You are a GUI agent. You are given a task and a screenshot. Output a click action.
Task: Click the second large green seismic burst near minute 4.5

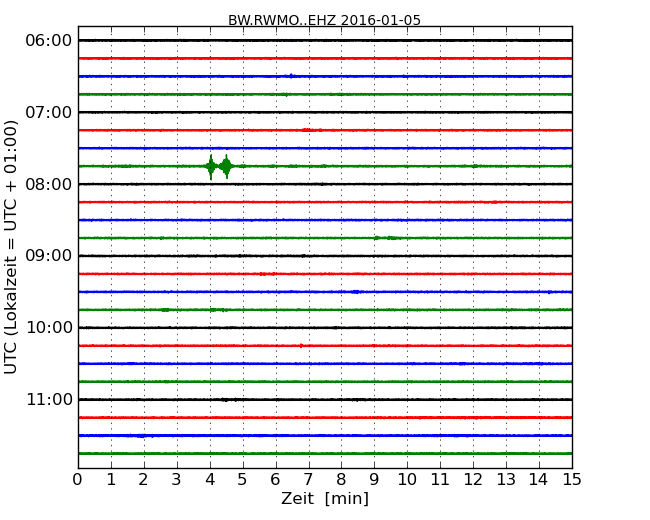(226, 166)
